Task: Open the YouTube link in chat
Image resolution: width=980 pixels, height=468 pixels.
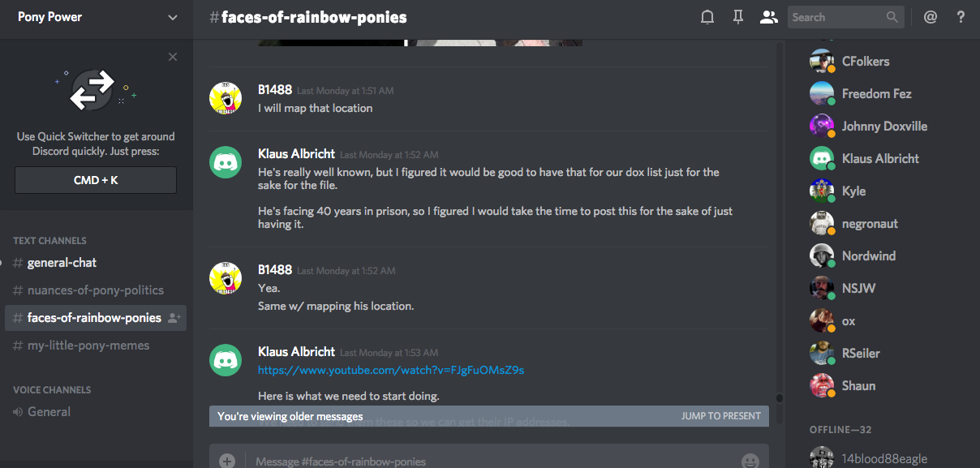Action: point(391,370)
